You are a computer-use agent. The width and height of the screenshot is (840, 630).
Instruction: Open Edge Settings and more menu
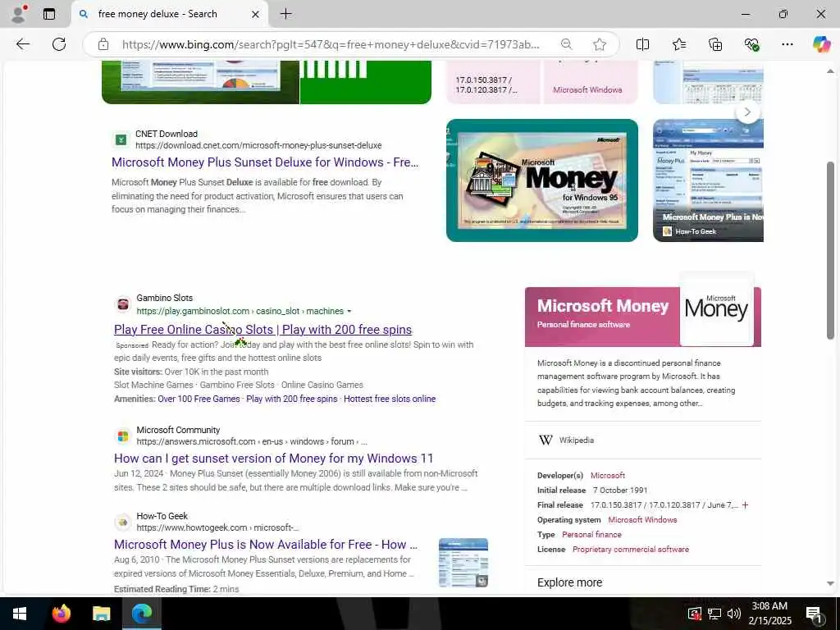click(787, 44)
